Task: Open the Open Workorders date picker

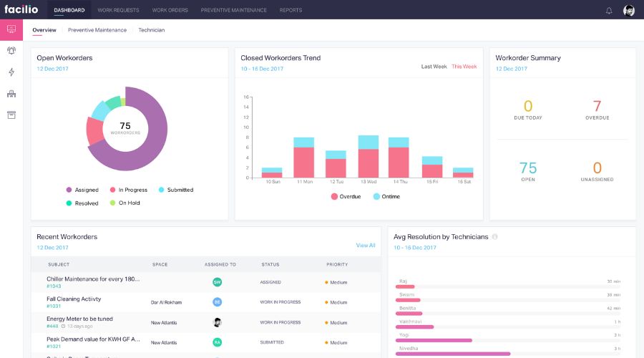Action: [x=52, y=69]
